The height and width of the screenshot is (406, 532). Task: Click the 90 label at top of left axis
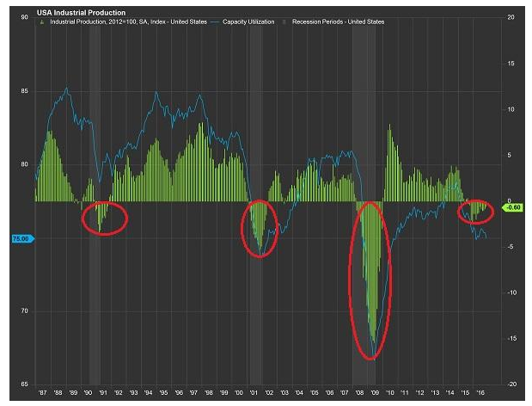pos(26,18)
